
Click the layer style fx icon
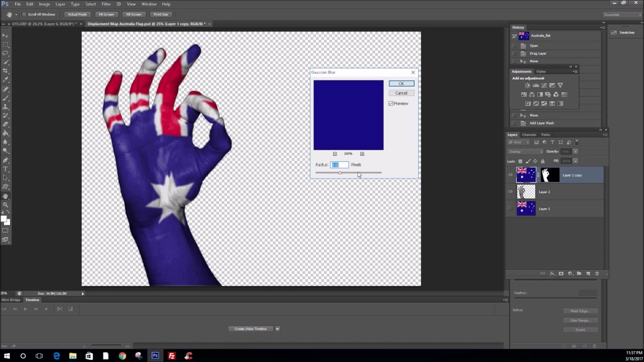tap(552, 274)
